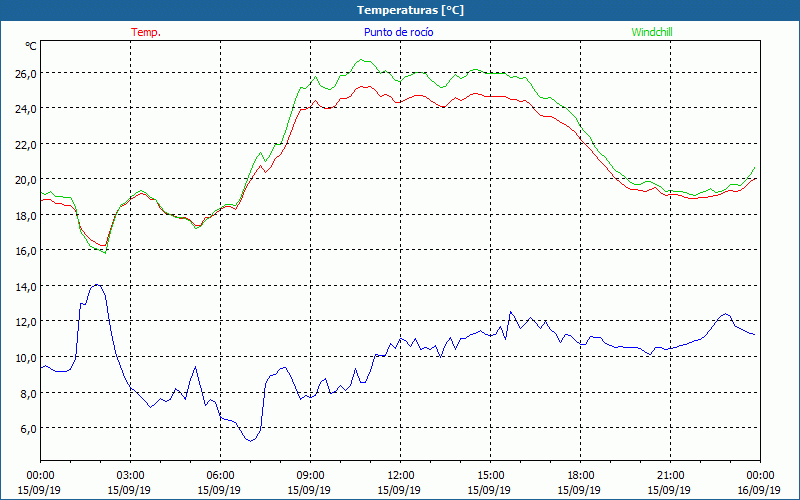800x500 pixels.
Task: Click the 8,0 y-axis value
Action: 28,393
